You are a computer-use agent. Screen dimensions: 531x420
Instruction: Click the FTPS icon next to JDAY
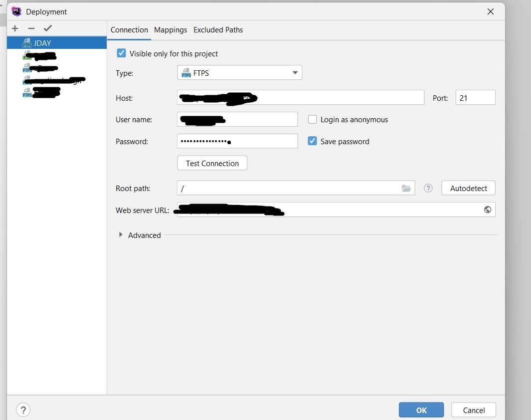tap(27, 43)
